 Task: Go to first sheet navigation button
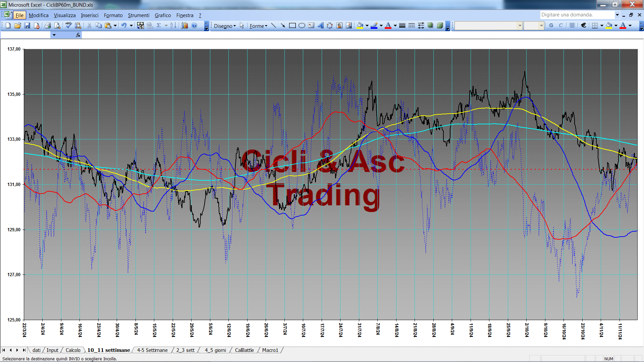[x=4, y=350]
